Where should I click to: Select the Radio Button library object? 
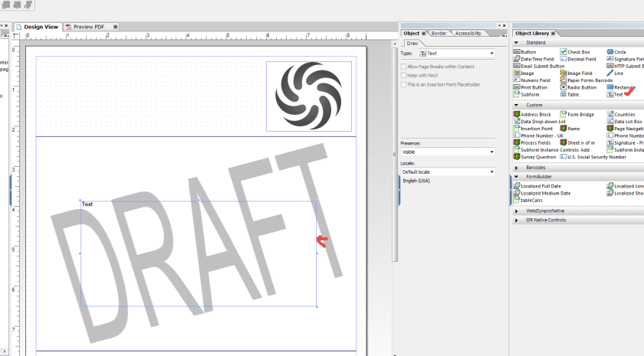[581, 87]
